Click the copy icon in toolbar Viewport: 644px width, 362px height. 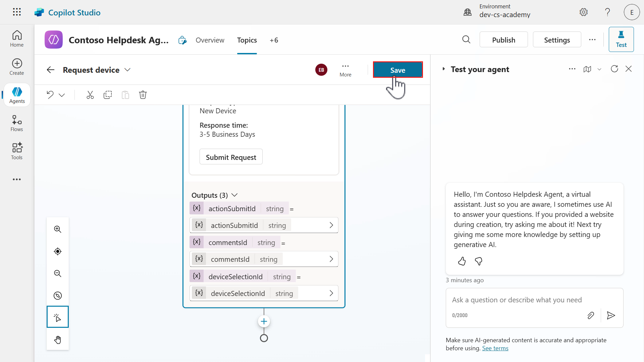(x=108, y=95)
